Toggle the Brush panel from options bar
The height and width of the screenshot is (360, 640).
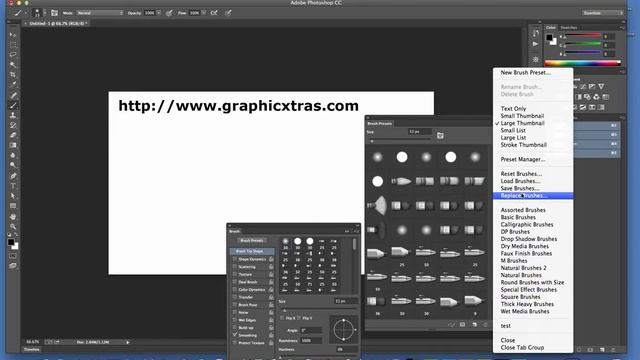pos(54,13)
